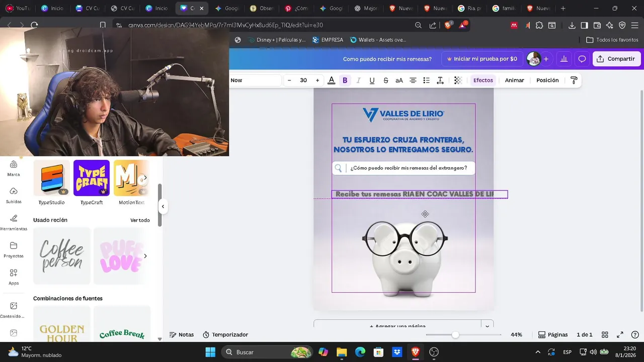Image resolution: width=644 pixels, height=362 pixels.
Task: Toggle bulleted list
Action: (x=426, y=80)
